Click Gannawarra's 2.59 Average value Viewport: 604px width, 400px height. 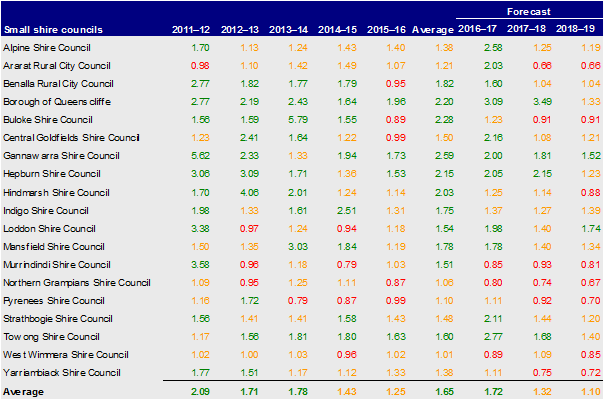click(444, 156)
